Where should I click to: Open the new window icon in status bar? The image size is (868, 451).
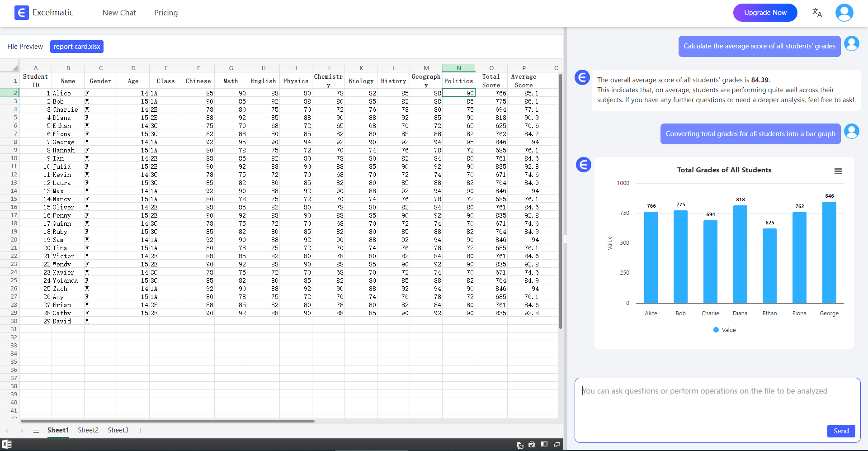coord(557,445)
